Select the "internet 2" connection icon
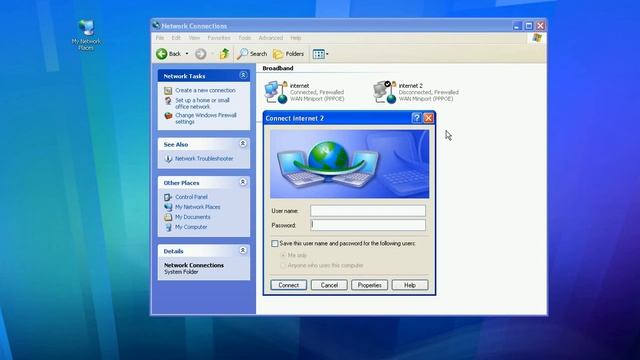 coord(384,92)
